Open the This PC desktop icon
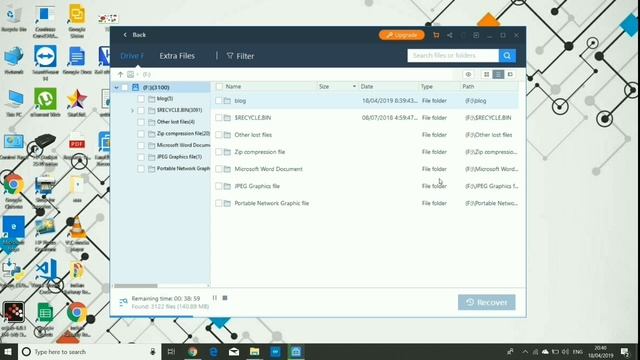This screenshot has height=360, width=640. coord(14,103)
